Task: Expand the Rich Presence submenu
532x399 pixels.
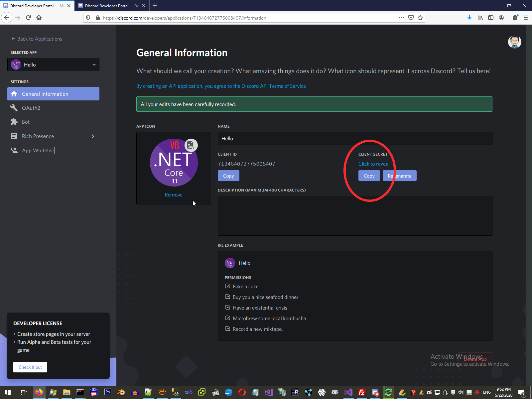Action: (x=93, y=136)
